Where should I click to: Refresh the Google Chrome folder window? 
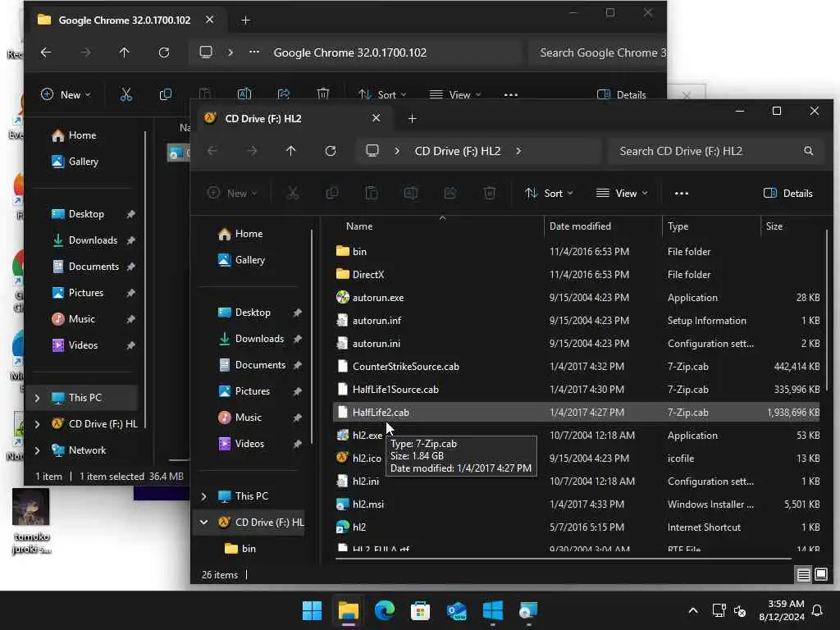[164, 52]
